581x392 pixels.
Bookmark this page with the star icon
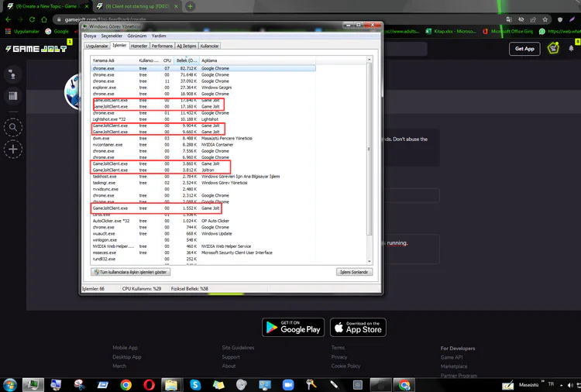click(x=545, y=19)
